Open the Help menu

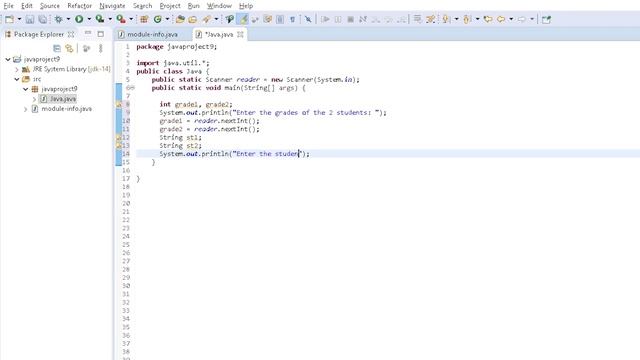coord(246,6)
